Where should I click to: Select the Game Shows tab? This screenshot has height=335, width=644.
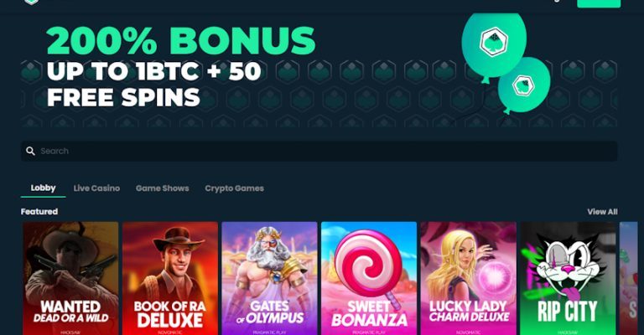[x=162, y=188]
